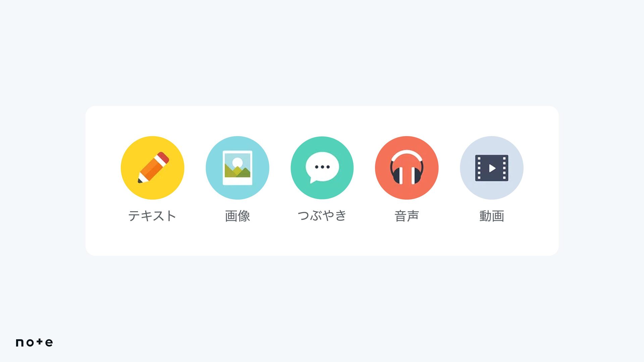Click the dark film strip rectangle
Screen dimensions: 644x362
(492, 168)
